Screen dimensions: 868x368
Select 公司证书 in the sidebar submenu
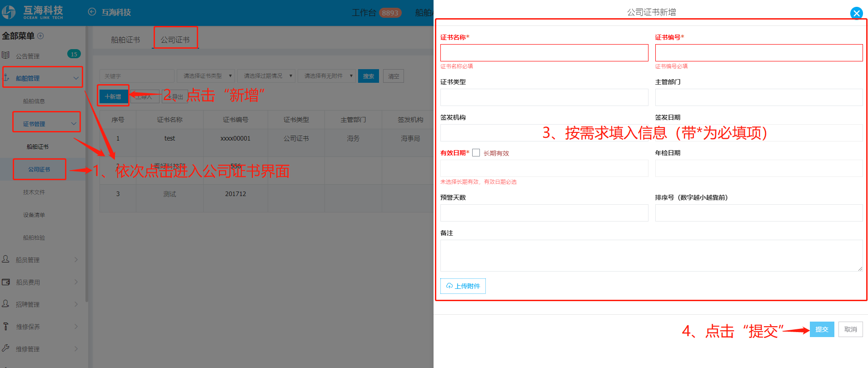39,169
